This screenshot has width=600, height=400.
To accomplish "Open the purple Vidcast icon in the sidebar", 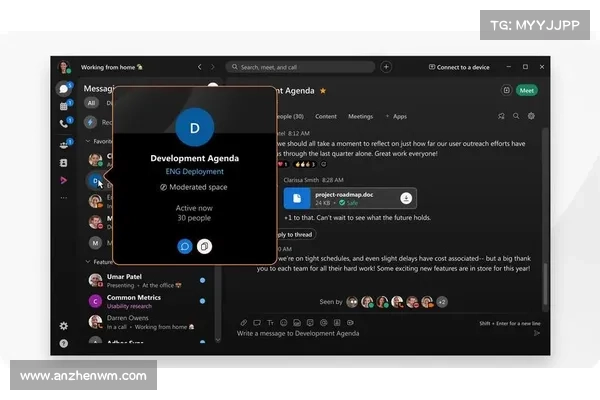I will tap(64, 180).
